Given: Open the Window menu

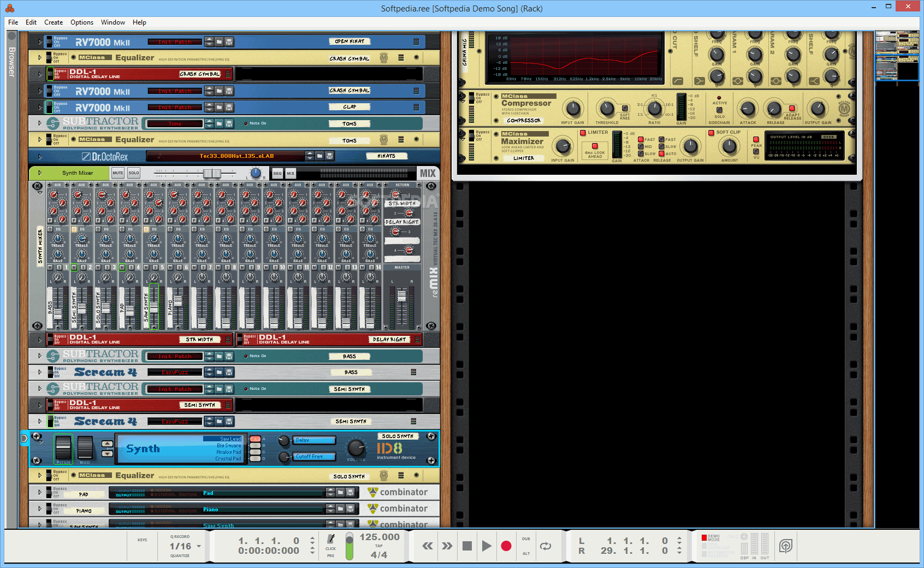Looking at the screenshot, I should [x=113, y=22].
